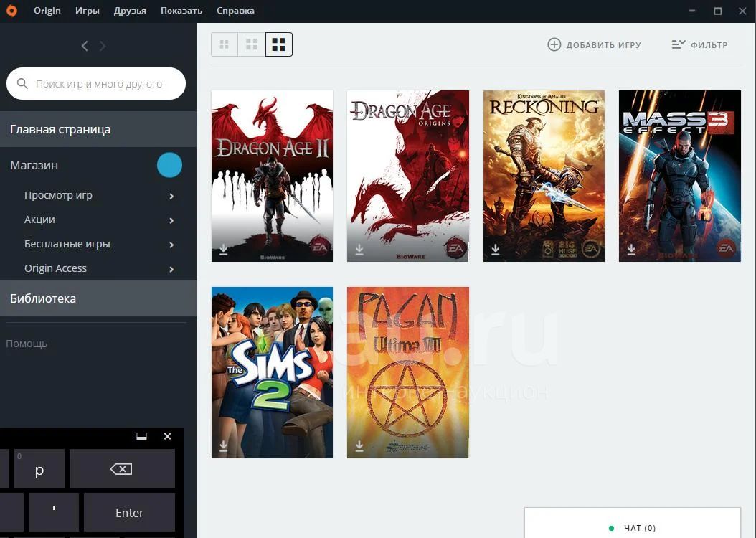Download Dragon Age Origins via arrow icon
This screenshot has height=538, width=756.
point(359,249)
